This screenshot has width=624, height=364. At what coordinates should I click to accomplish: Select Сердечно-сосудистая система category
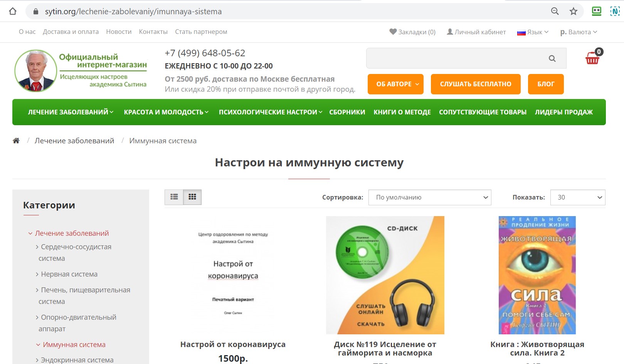(75, 252)
